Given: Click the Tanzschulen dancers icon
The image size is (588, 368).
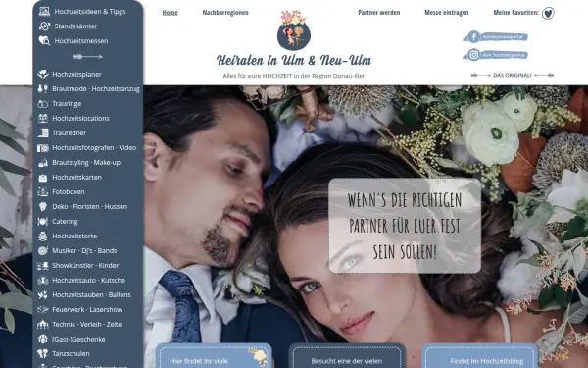Looking at the screenshot, I should pos(43,353).
